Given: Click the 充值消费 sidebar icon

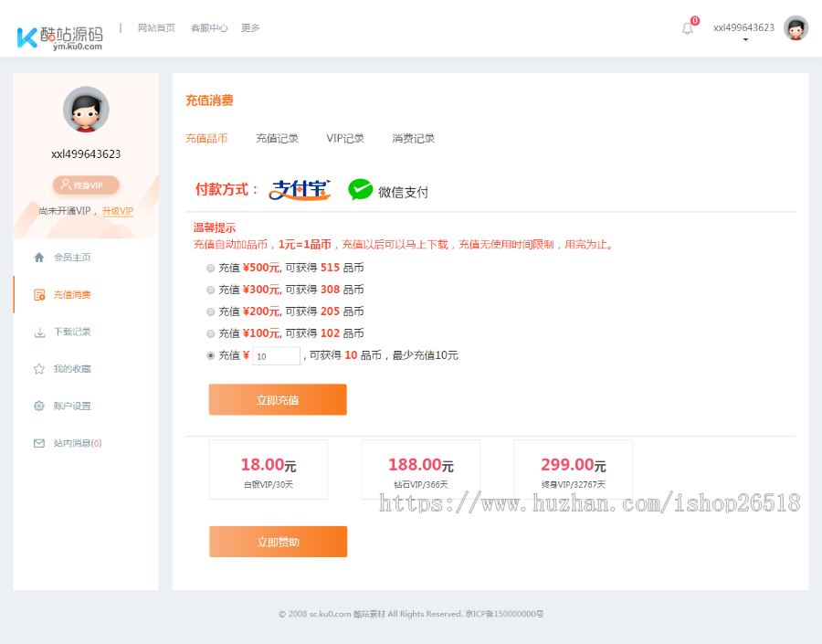Looking at the screenshot, I should click(39, 295).
